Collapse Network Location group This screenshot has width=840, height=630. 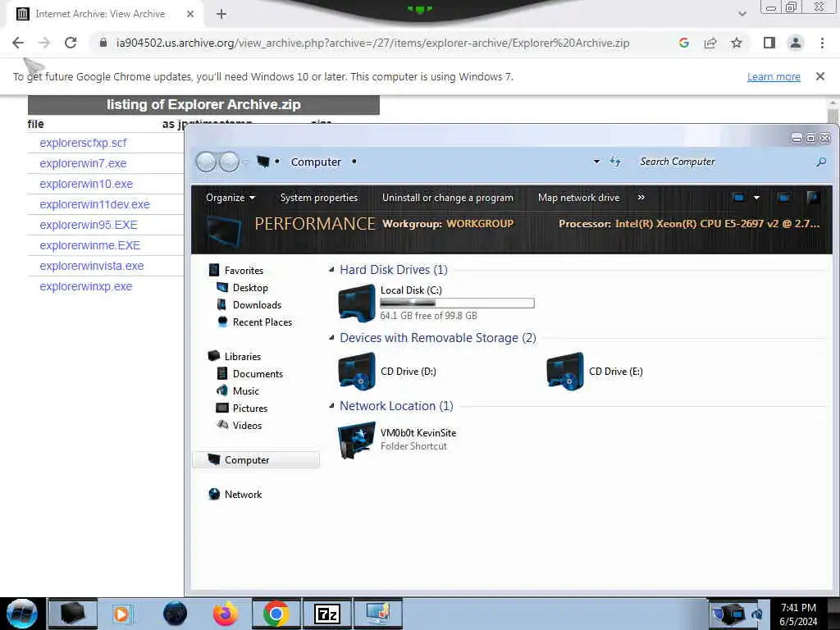click(331, 406)
